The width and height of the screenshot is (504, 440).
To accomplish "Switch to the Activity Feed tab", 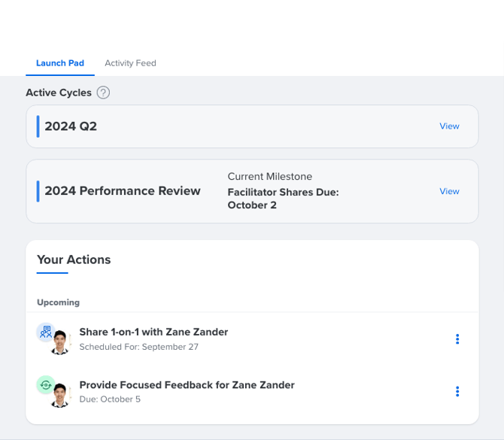I will (130, 63).
